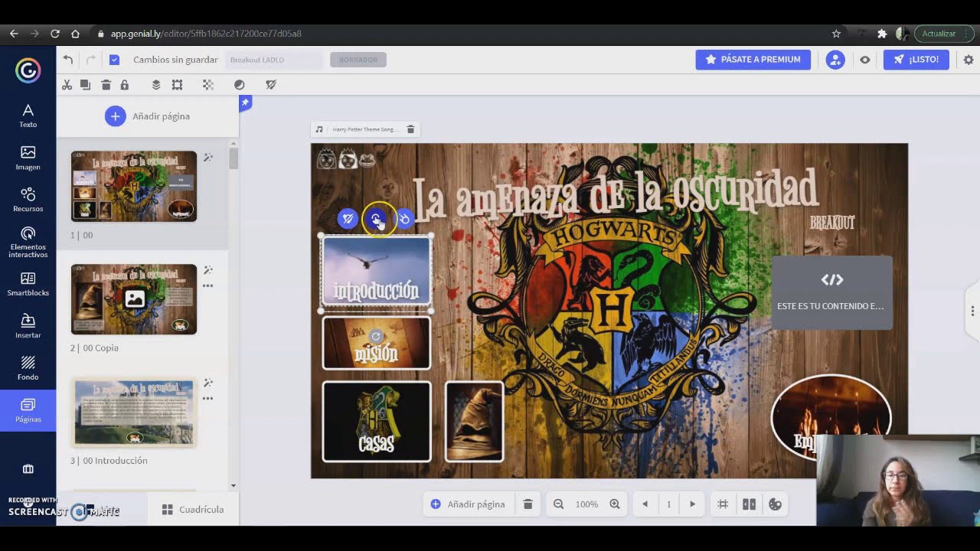Viewport: 980px width, 551px height.
Task: Toggle the save-status checkbox
Action: (114, 60)
